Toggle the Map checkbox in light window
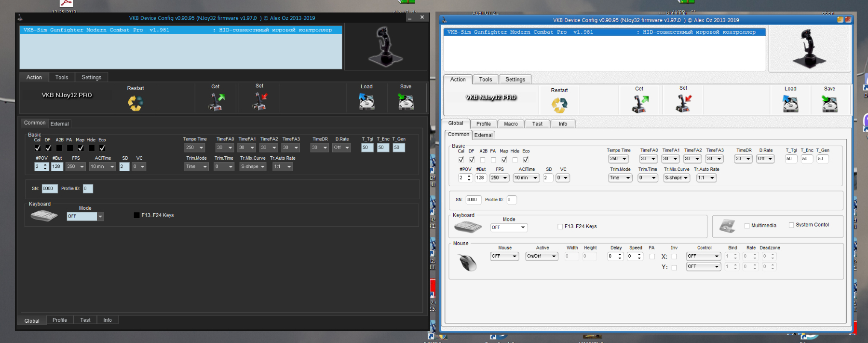The height and width of the screenshot is (343, 868). pyautogui.click(x=504, y=160)
